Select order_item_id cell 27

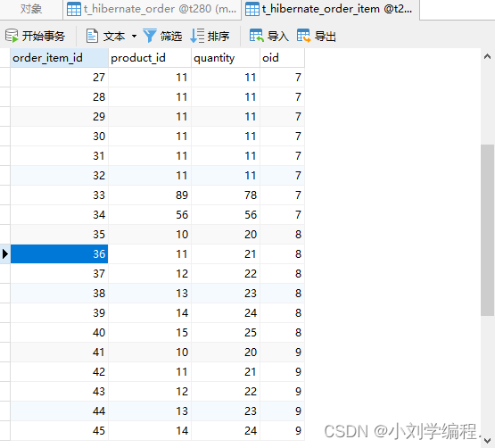[x=60, y=78]
